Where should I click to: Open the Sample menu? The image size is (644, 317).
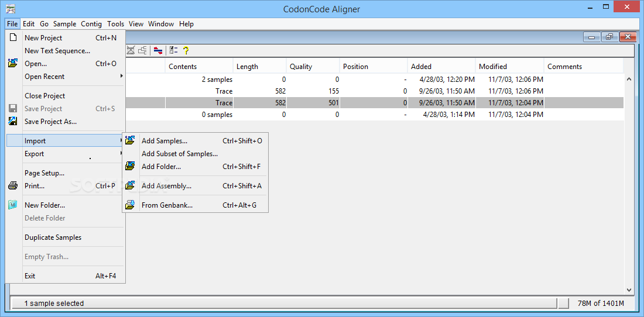click(x=64, y=24)
